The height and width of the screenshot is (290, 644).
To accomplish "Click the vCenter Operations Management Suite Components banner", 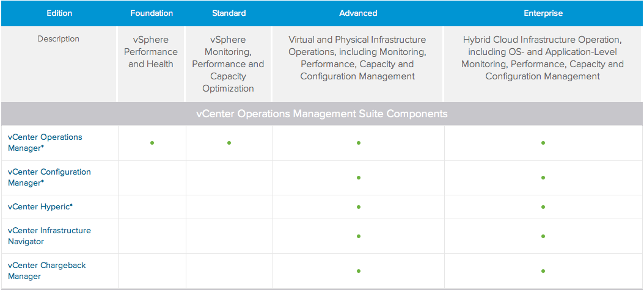I will [322, 114].
